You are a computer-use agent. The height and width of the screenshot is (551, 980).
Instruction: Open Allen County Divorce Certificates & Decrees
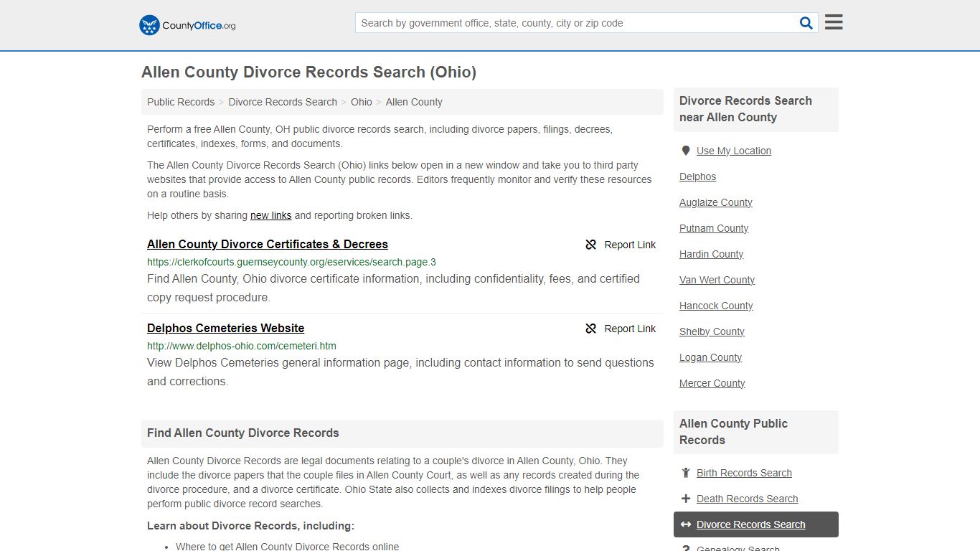(268, 244)
